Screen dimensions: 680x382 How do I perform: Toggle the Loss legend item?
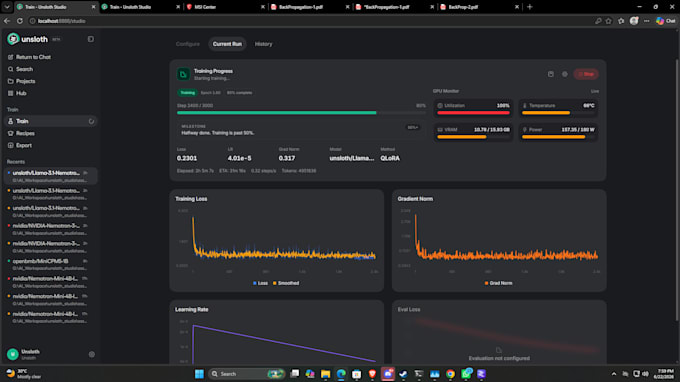(x=260, y=283)
